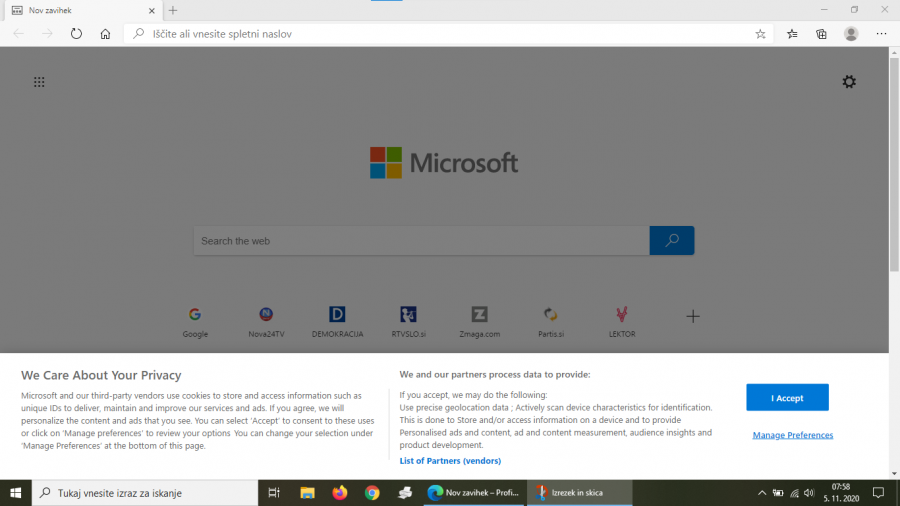Screen dimensions: 900x506
Task: Open the Collections icon
Action: point(821,33)
